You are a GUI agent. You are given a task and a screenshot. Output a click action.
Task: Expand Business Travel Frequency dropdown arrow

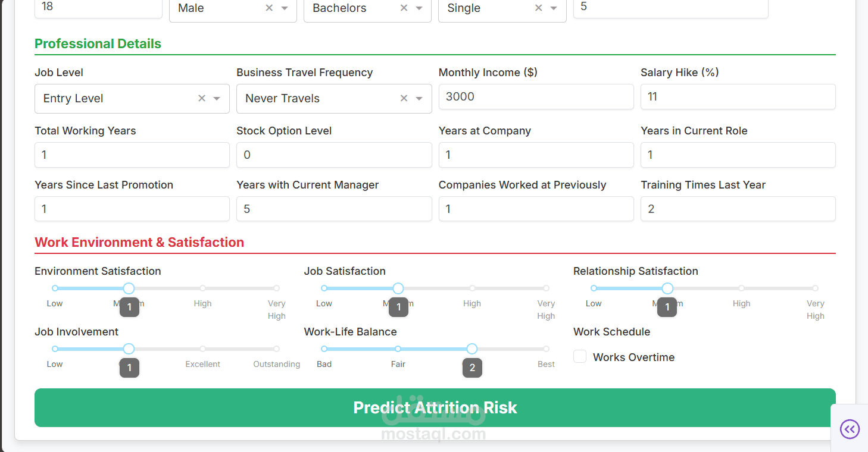pyautogui.click(x=419, y=99)
